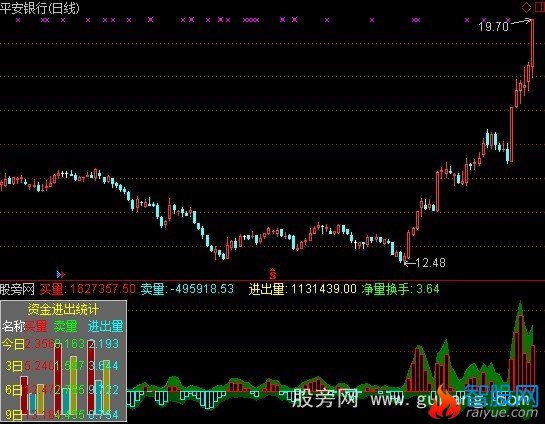Viewport: 545px width, 424px height.
Task: Click the cyan 进出量 column header in panel
Action: tap(105, 326)
